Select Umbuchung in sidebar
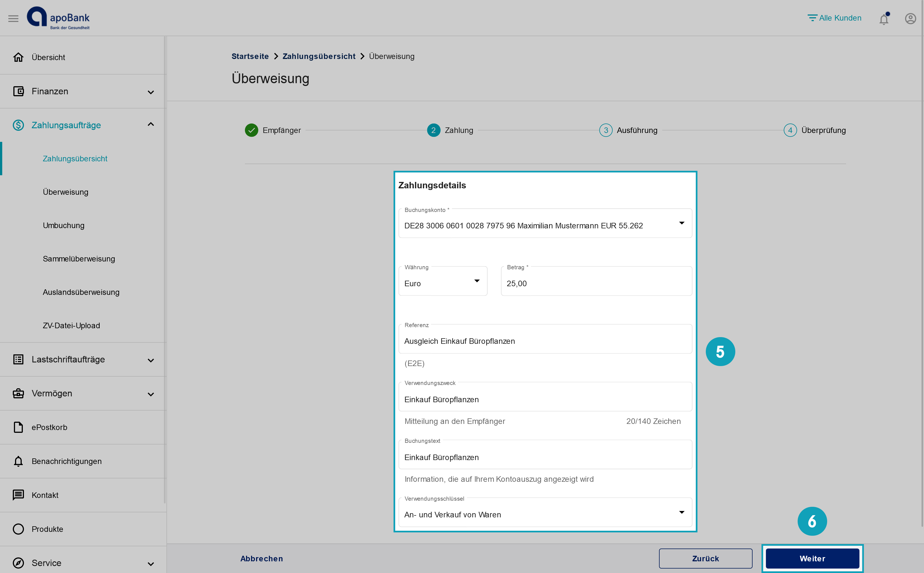 click(64, 225)
